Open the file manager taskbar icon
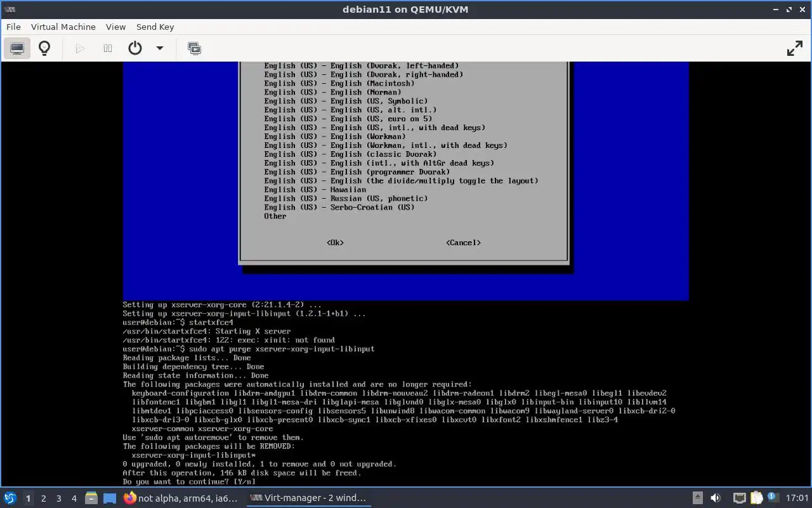Viewport: 812px width, 508px height. [91, 498]
